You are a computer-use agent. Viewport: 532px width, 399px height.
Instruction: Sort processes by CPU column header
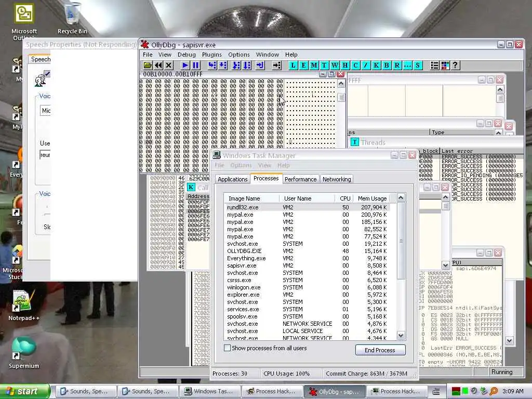[345, 198]
